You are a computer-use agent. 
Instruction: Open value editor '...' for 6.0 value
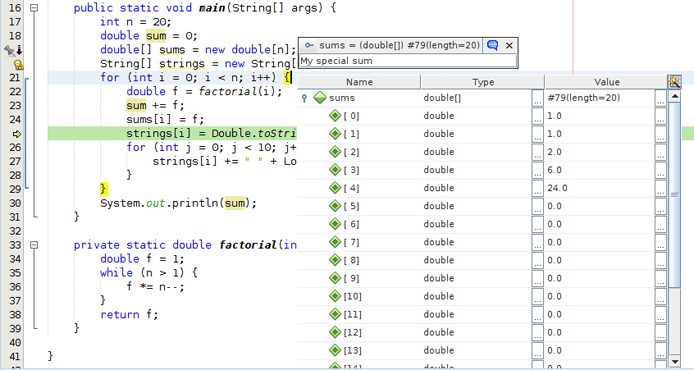pos(660,170)
